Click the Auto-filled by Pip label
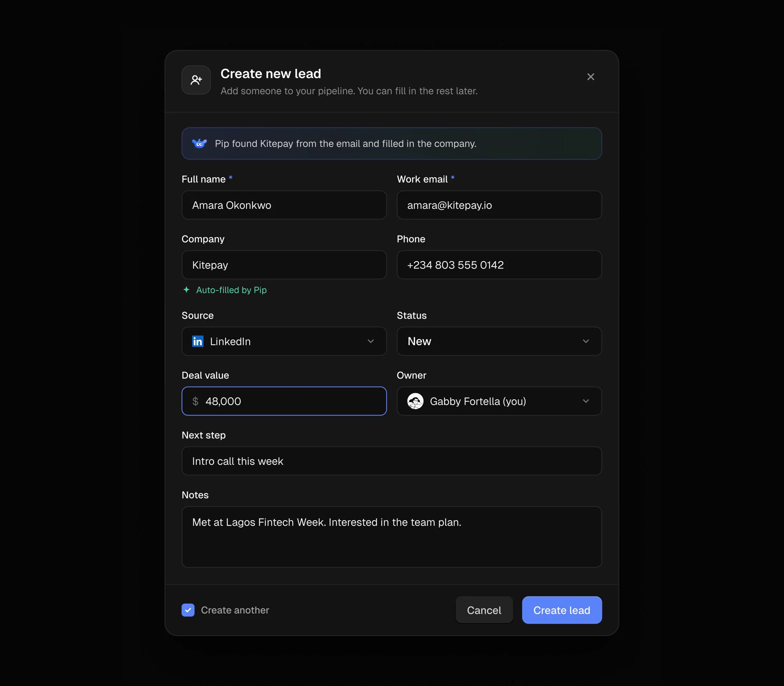Image resolution: width=784 pixels, height=686 pixels. pyautogui.click(x=231, y=290)
